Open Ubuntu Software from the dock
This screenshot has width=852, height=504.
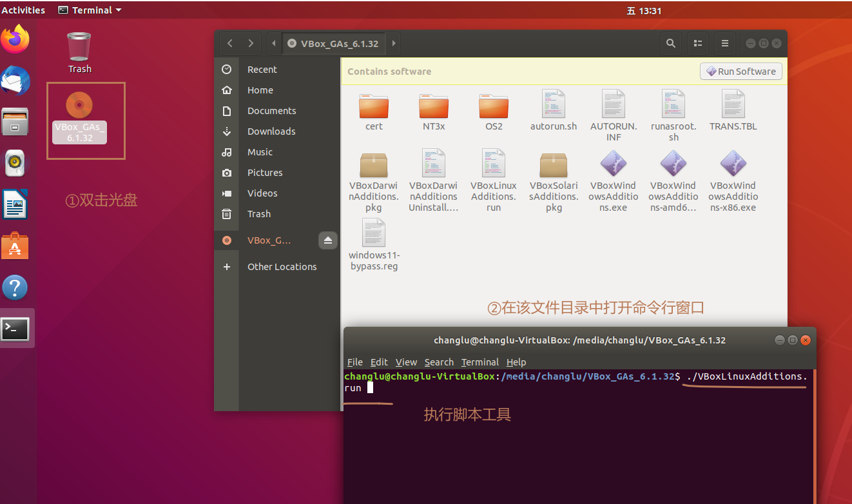[x=15, y=246]
